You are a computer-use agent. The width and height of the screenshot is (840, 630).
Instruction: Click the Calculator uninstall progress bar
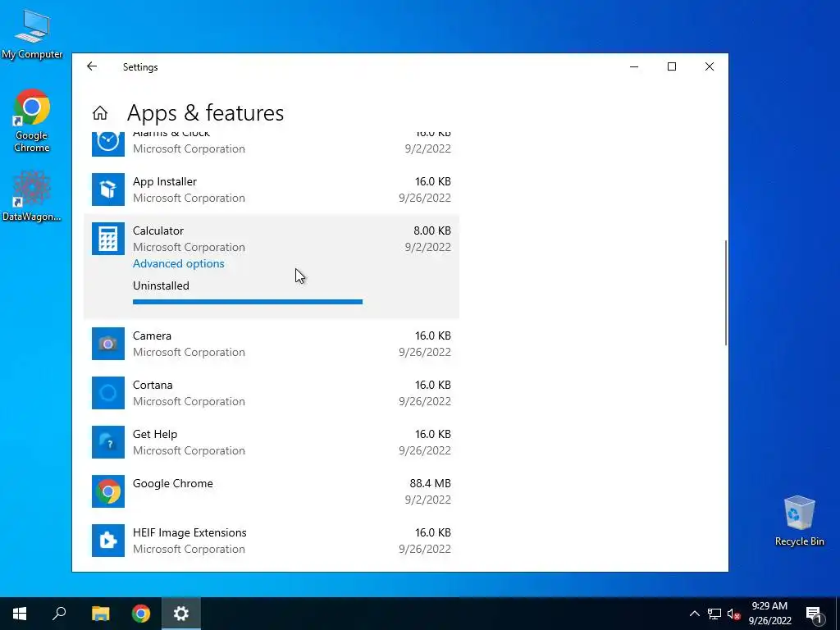pyautogui.click(x=248, y=302)
